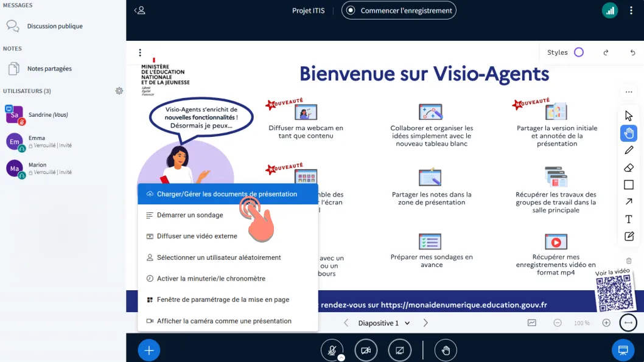The width and height of the screenshot is (644, 362).
Task: Click the Bienvenue sur Visio-Agents heading
Action: tap(424, 74)
